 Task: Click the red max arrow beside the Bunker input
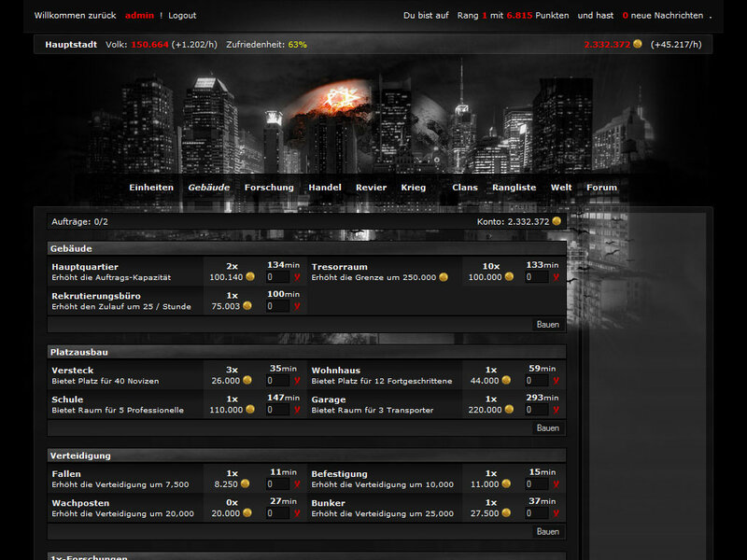point(557,512)
